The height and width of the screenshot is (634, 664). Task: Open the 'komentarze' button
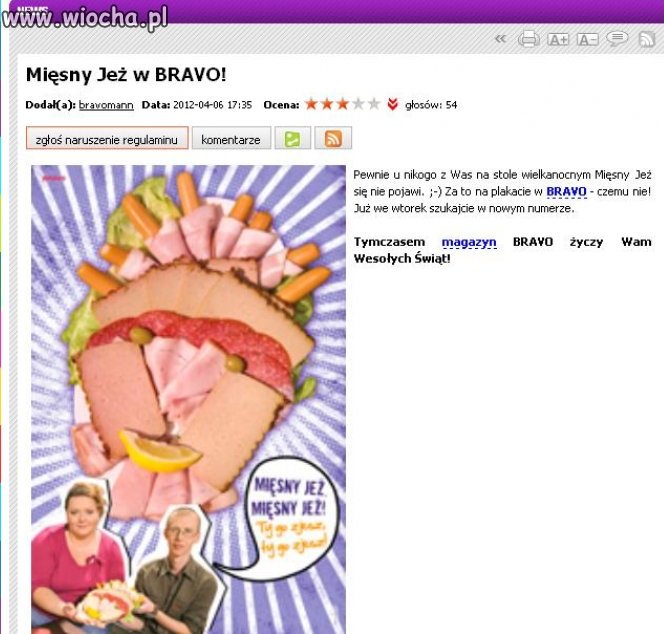pos(231,138)
